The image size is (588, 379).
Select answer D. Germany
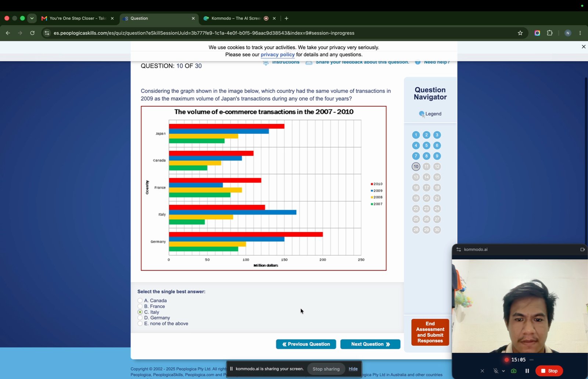click(x=140, y=318)
